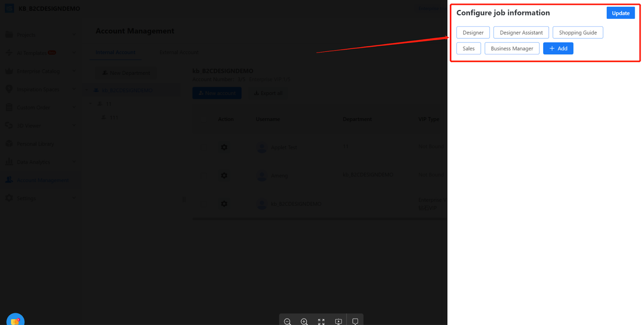This screenshot has height=325, width=644.
Task: Open action gear for kb_B2CDESIGNDEMO user row
Action: (x=224, y=204)
